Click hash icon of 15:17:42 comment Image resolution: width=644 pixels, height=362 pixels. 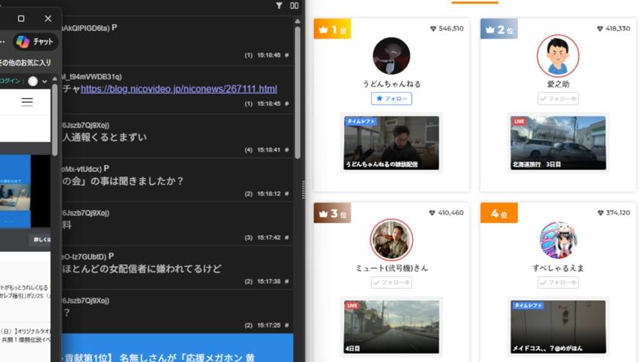[287, 238]
